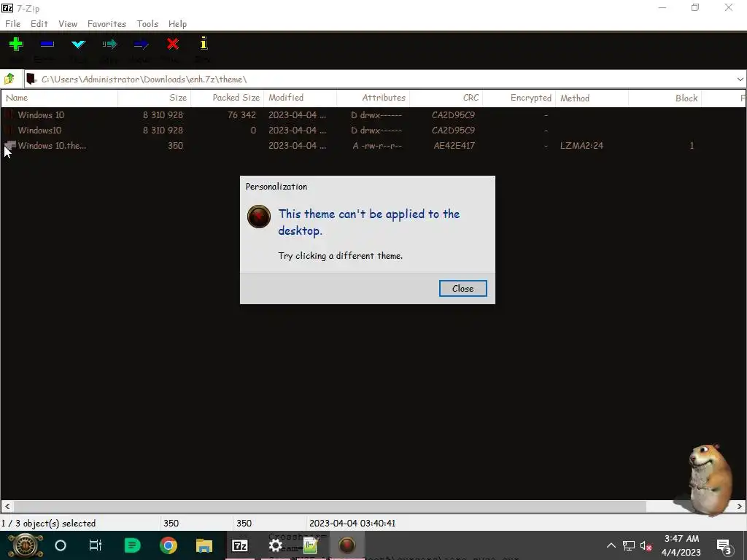The width and height of the screenshot is (747, 560).
Task: Switch to Personalization error taskbar button
Action: click(x=347, y=545)
